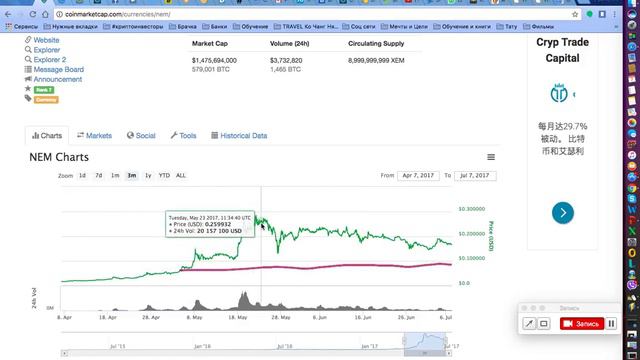This screenshot has width=640, height=360.
Task: Set chart zoom to 7d
Action: (99, 176)
